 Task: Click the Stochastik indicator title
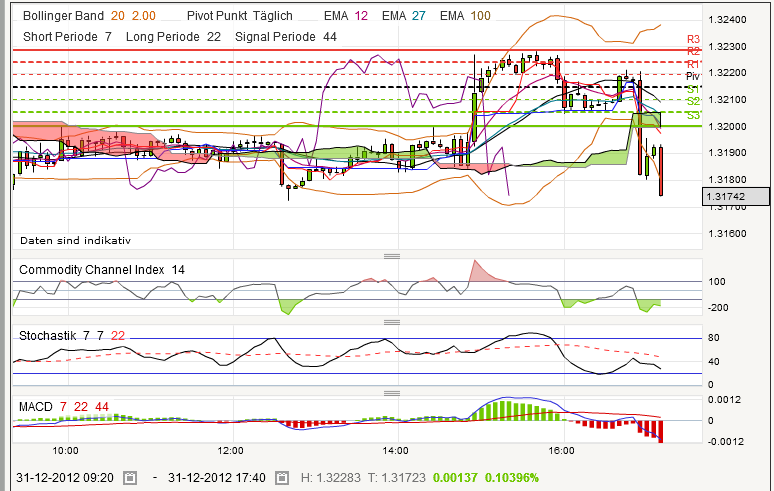point(50,336)
